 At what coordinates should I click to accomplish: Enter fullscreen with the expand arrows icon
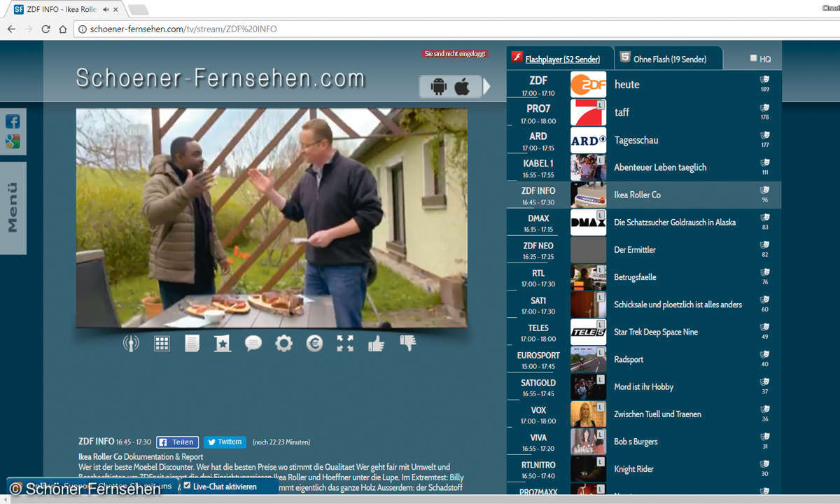pyautogui.click(x=345, y=343)
